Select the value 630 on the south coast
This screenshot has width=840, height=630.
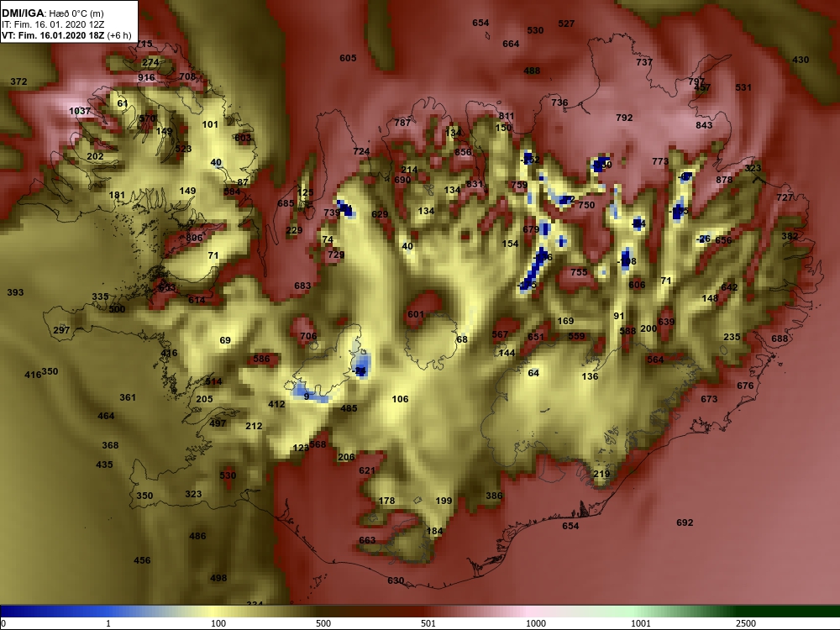point(396,580)
